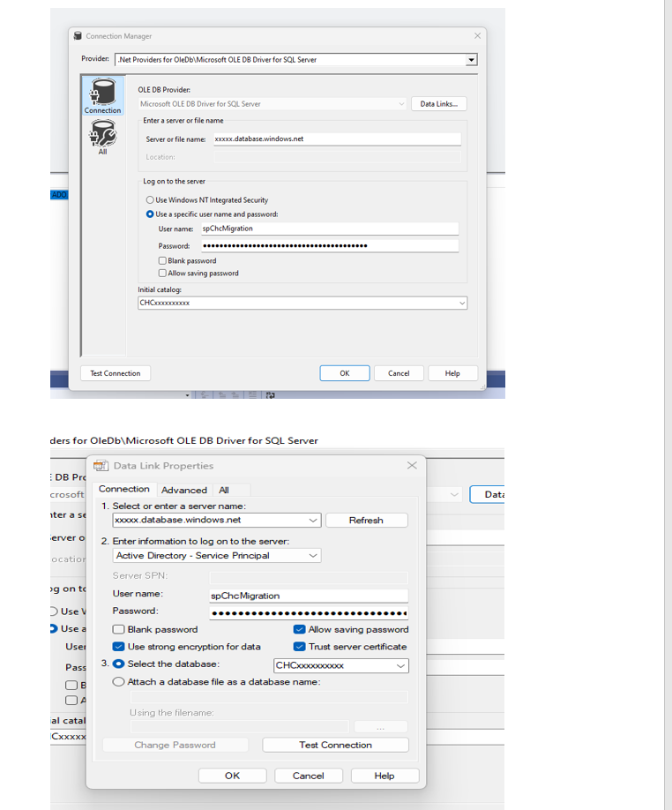The image size is (672, 810).
Task: Click the Connection Manager title bar database icon
Action: click(78, 35)
